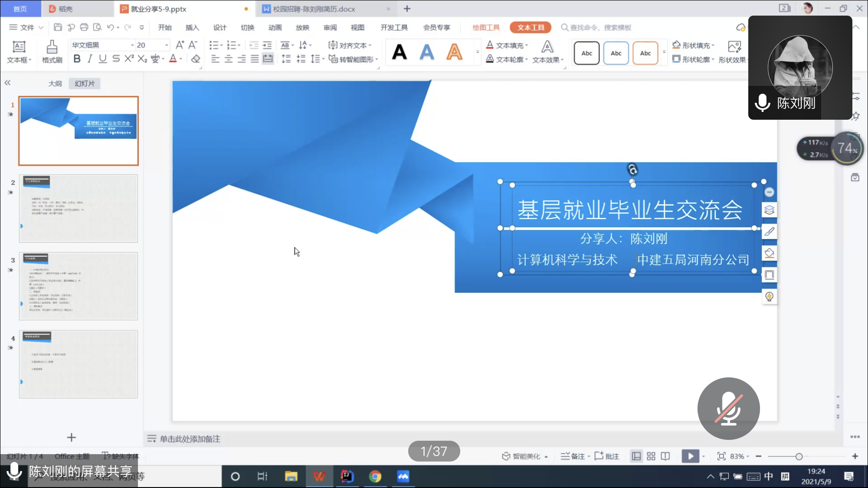Select the layers icon in the floating sidebar

[769, 210]
